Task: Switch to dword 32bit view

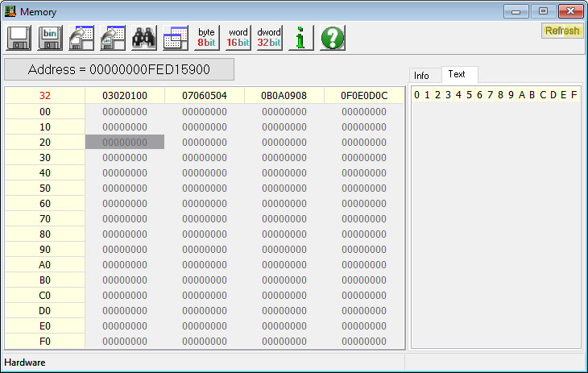Action: tap(269, 38)
